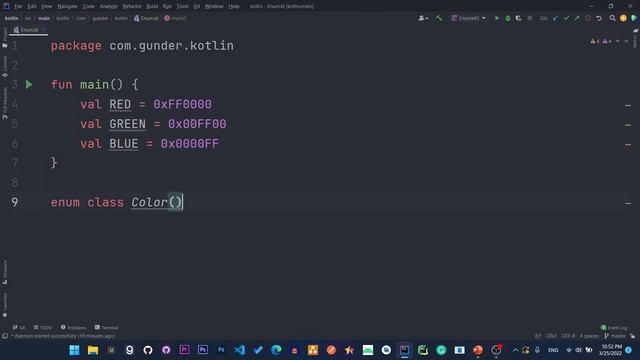Image resolution: width=640 pixels, height=360 pixels.
Task: Click the 0x0000FF value on line 6
Action: 190,143
